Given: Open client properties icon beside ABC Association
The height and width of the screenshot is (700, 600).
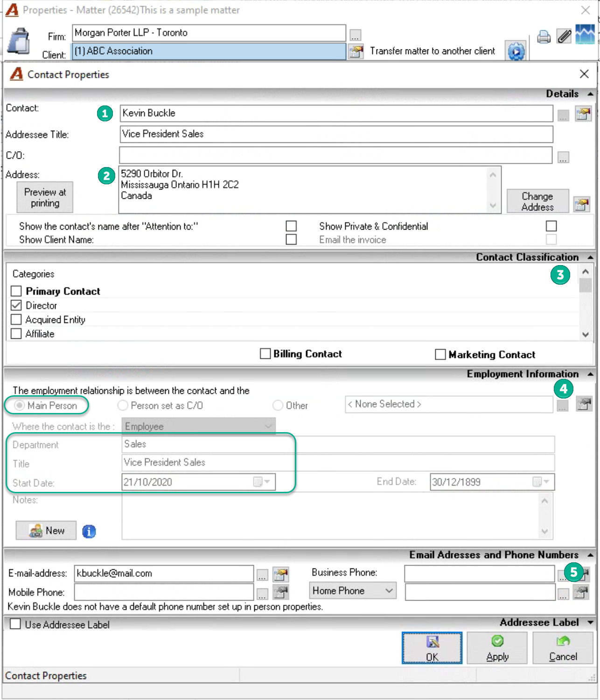Looking at the screenshot, I should pos(356,51).
